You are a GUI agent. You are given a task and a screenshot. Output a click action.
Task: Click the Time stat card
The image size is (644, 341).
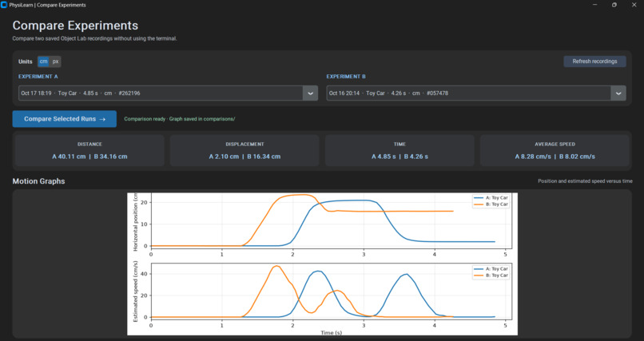400,151
